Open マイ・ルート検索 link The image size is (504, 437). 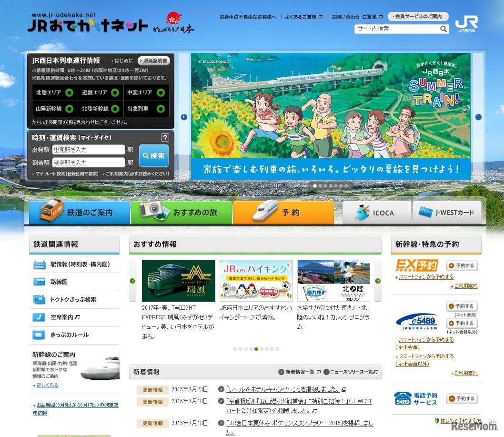[x=65, y=173]
